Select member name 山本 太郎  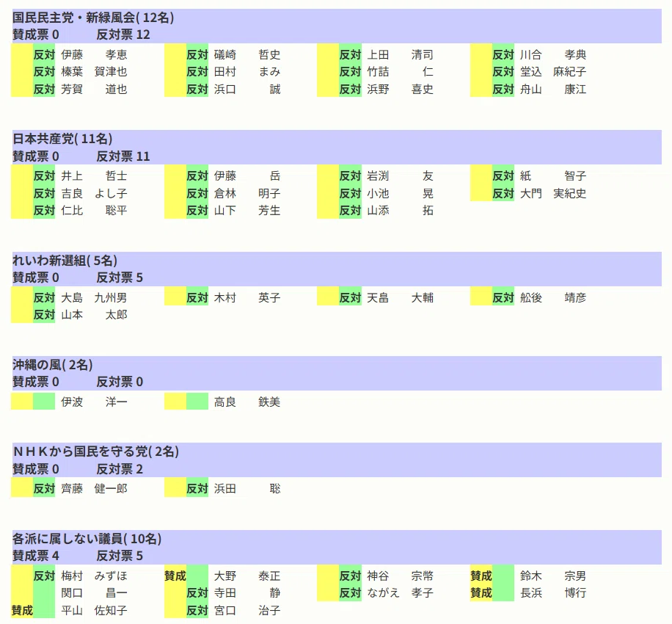coord(94,315)
